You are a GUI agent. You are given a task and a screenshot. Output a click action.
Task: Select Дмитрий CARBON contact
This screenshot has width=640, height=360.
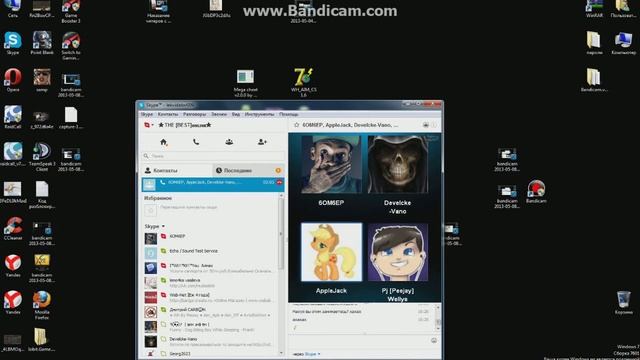(210, 312)
